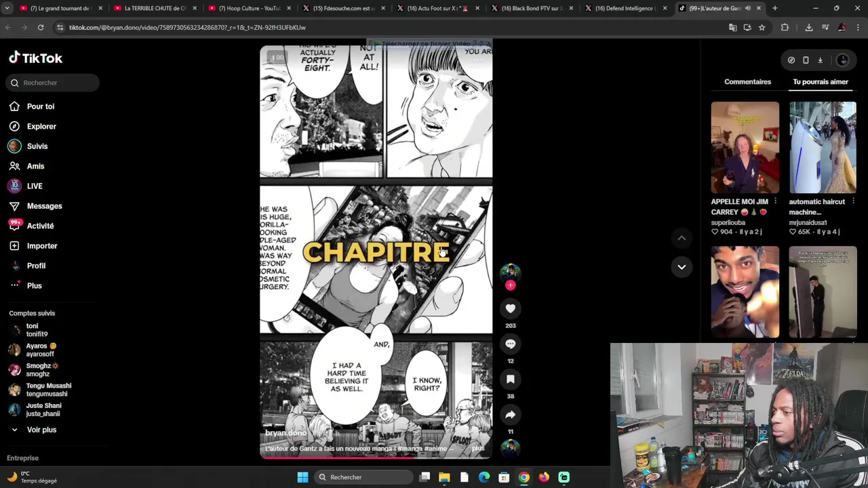Click the TikTok download app icon
Viewport: 868px width, 488px height.
820,60
